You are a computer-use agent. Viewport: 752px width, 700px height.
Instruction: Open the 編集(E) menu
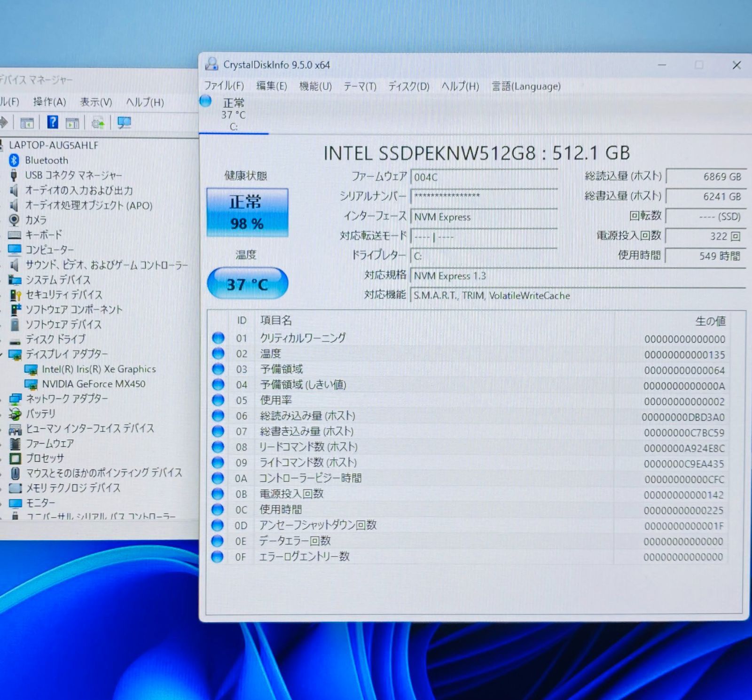click(271, 86)
